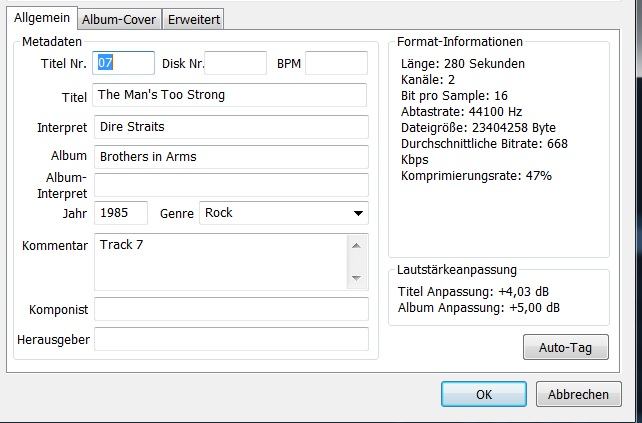Click the Länge: 280 Sekunden text
The height and width of the screenshot is (423, 642).
tap(463, 64)
